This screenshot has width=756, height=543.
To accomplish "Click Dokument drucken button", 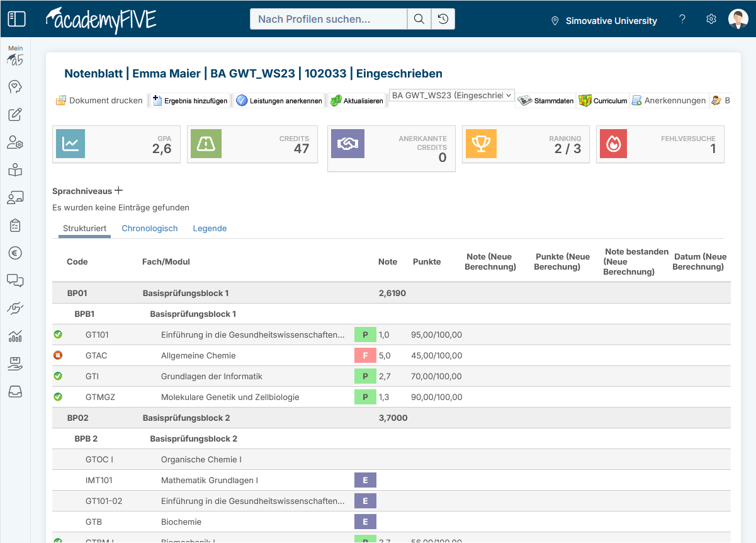I will click(x=99, y=100).
